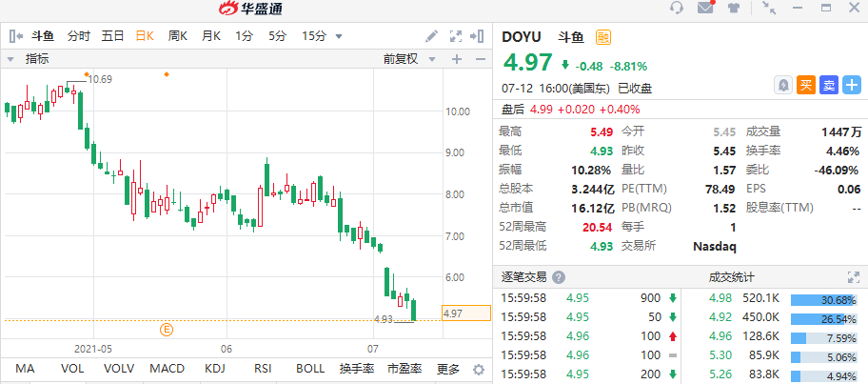
Task: Click the PE(TTM) value 78.49
Action: [720, 189]
